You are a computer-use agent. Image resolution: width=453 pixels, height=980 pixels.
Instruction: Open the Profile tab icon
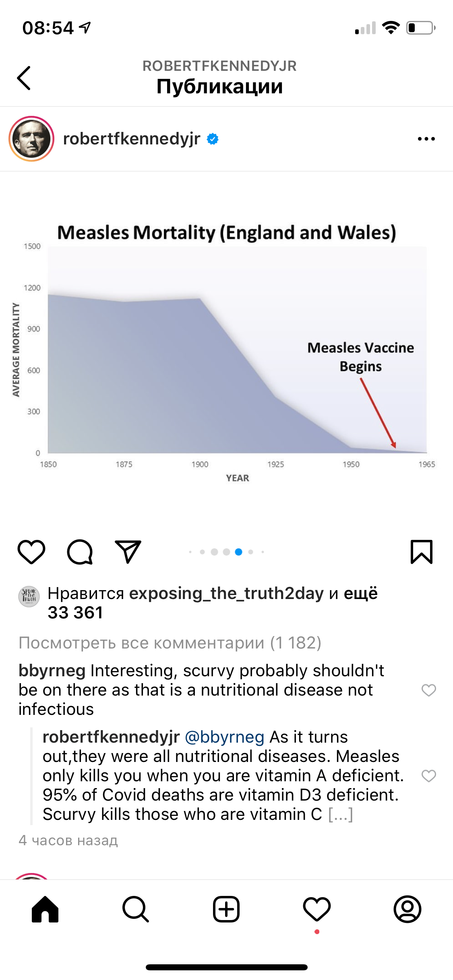point(407,909)
